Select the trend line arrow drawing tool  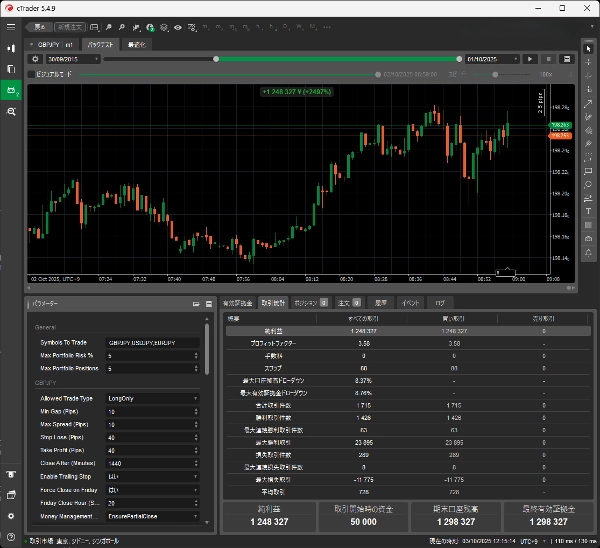point(589,104)
